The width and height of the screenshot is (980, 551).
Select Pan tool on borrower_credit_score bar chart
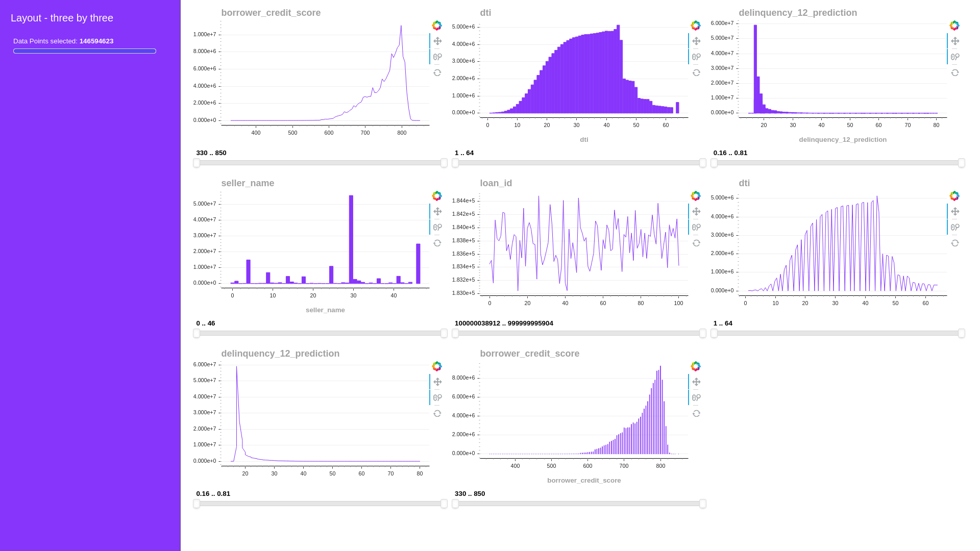tap(696, 382)
